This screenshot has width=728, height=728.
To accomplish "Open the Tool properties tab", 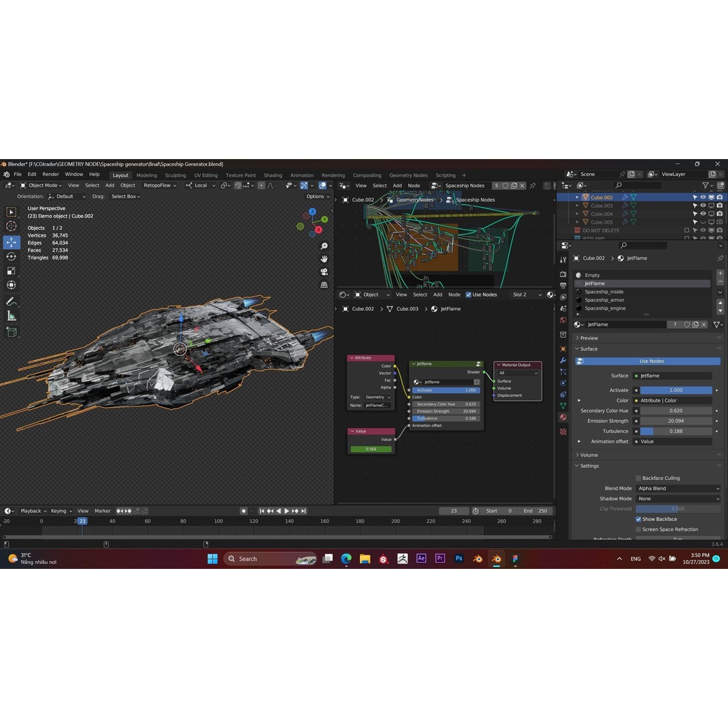I will pyautogui.click(x=563, y=260).
